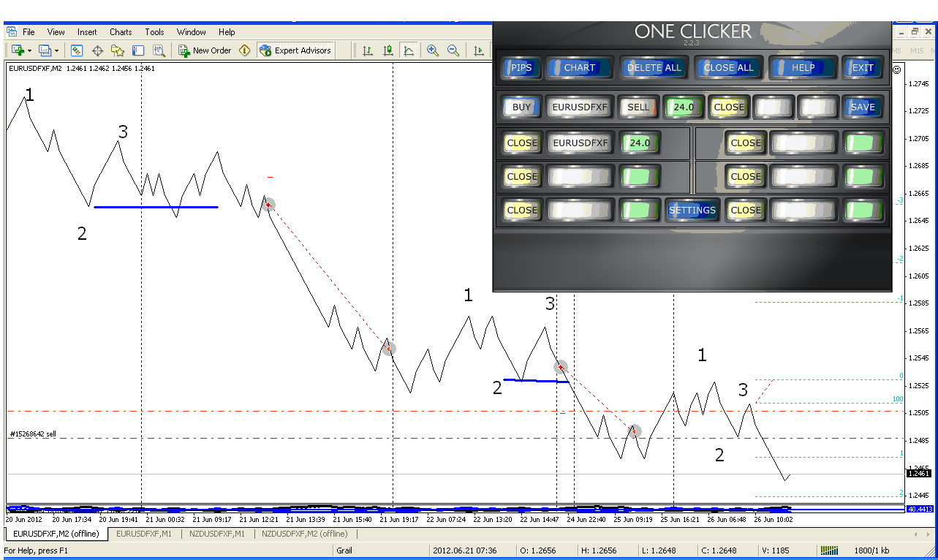938x560 pixels.
Task: Open the Insert menu
Action: [87, 32]
